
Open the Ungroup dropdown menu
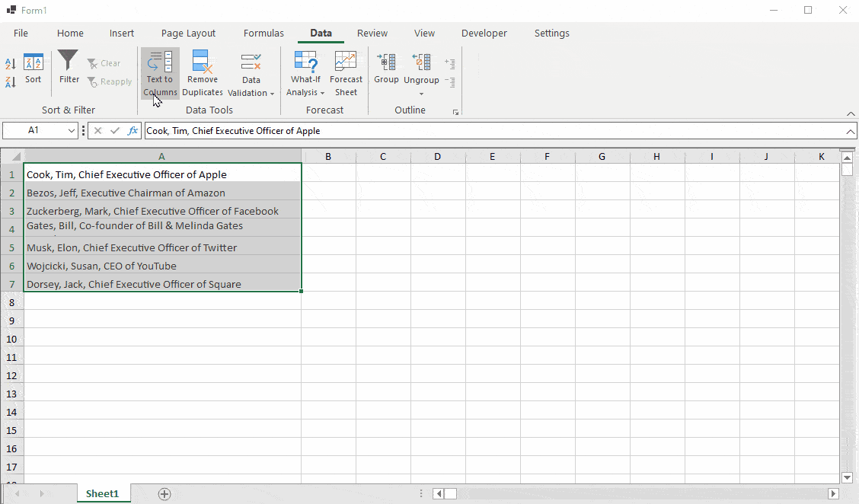[421, 94]
